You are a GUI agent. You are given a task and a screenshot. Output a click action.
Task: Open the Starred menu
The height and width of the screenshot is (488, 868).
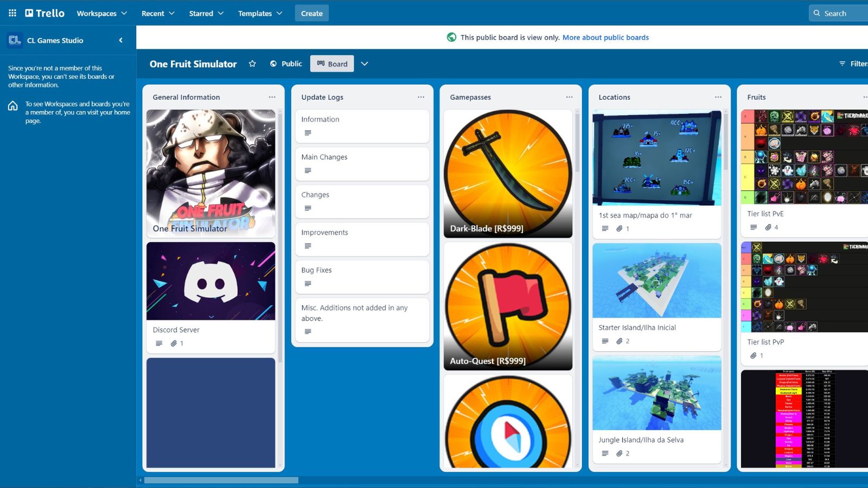pyautogui.click(x=206, y=13)
